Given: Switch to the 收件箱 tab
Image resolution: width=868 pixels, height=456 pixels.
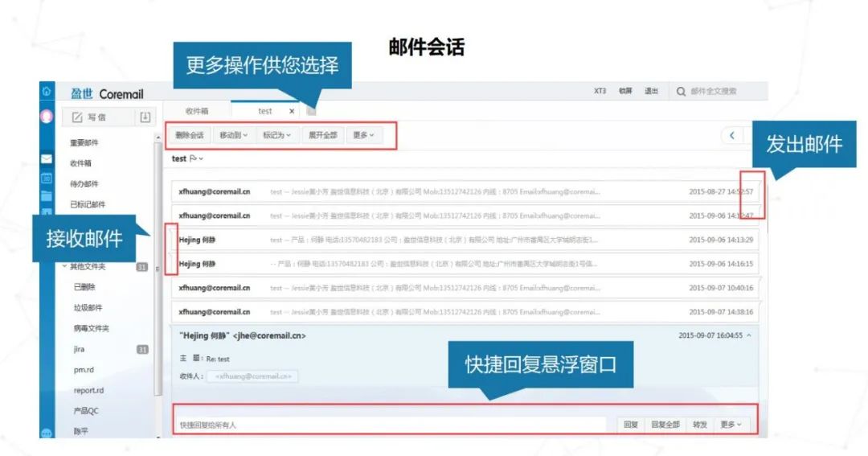Looking at the screenshot, I should [x=197, y=111].
